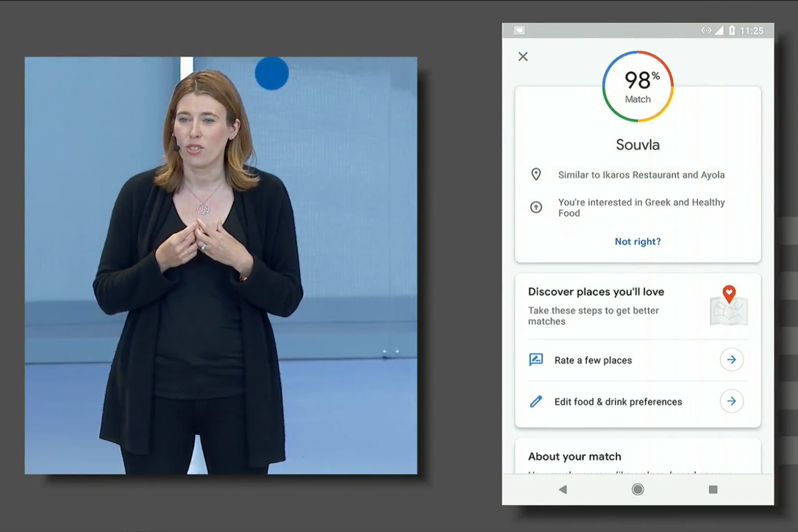Close the match details panel with X
Image resolution: width=798 pixels, height=532 pixels.
click(523, 57)
